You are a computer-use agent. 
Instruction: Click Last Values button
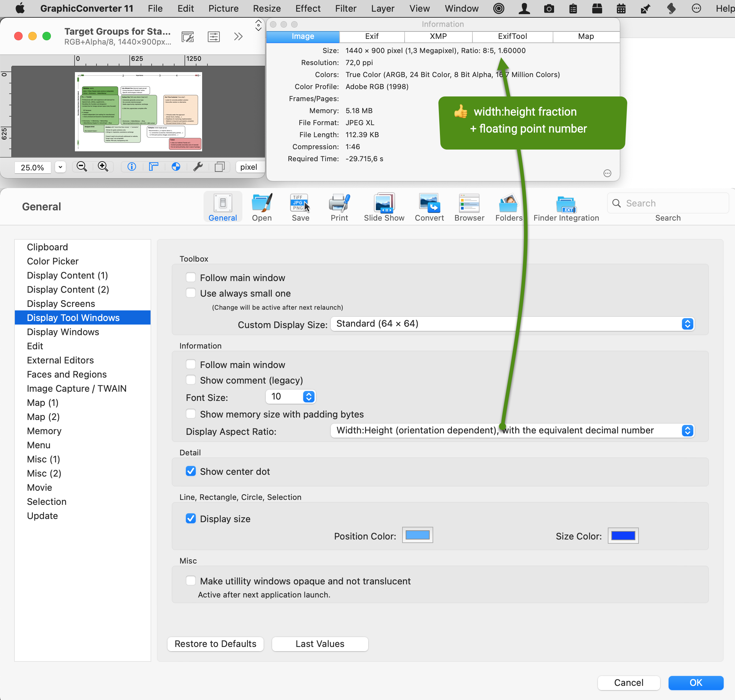click(x=320, y=644)
